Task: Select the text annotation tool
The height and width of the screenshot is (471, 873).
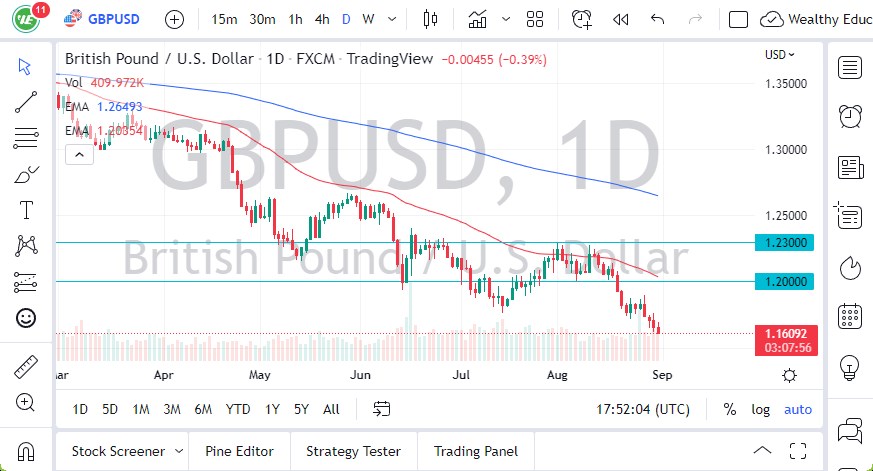Action: pos(26,210)
